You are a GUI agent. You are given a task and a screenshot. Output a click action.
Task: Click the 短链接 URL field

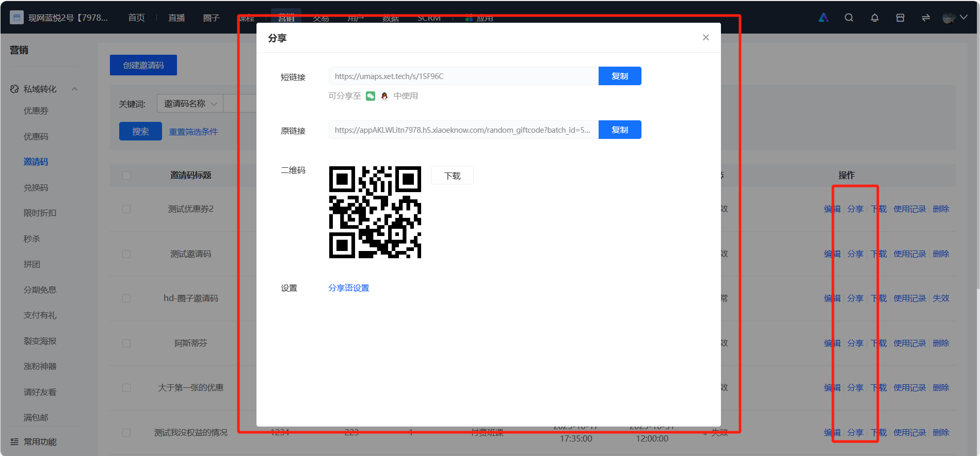pos(463,76)
